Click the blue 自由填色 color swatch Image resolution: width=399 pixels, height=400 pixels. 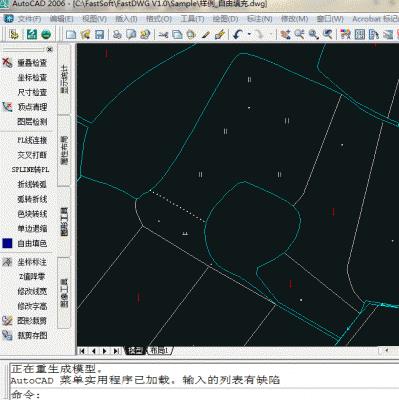(x=7, y=243)
